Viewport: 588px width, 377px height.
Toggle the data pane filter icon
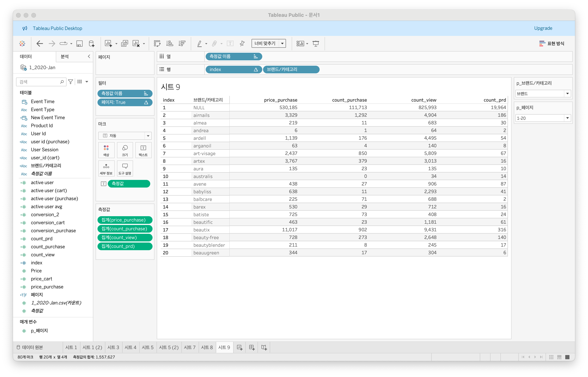click(x=71, y=82)
